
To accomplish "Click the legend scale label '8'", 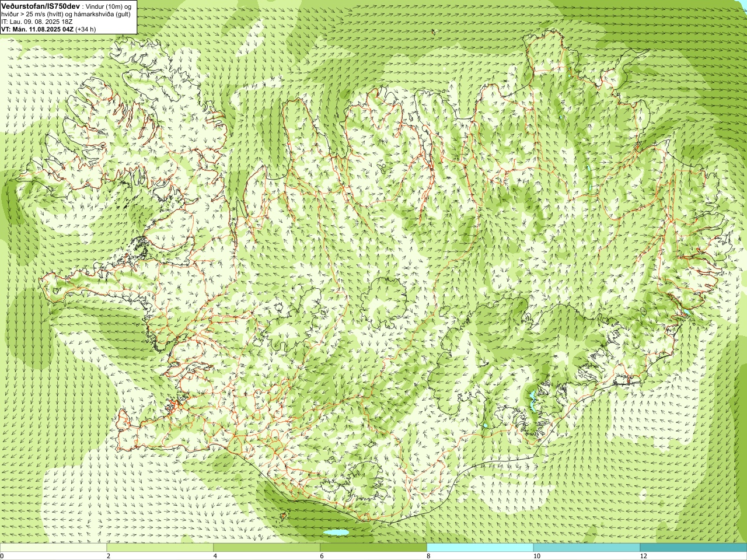I will pyautogui.click(x=428, y=556).
